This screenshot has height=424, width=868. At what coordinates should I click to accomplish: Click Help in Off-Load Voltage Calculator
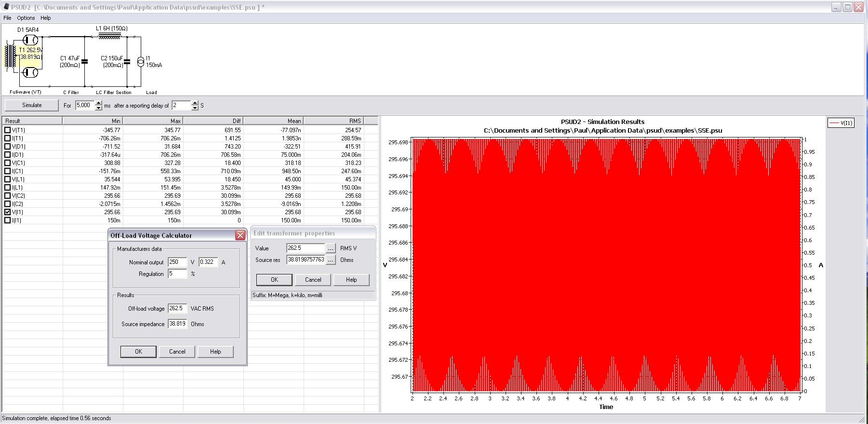point(215,352)
